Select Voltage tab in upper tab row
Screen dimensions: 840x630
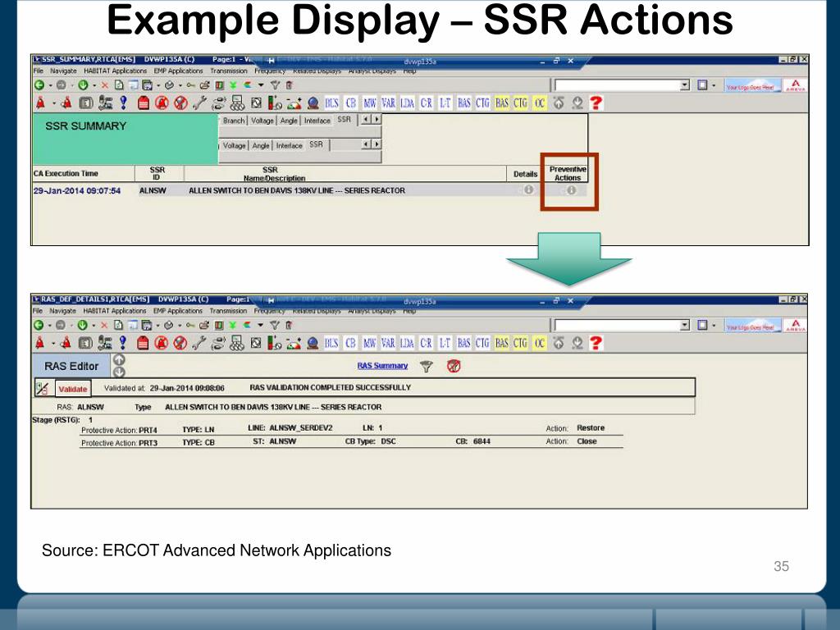[262, 121]
